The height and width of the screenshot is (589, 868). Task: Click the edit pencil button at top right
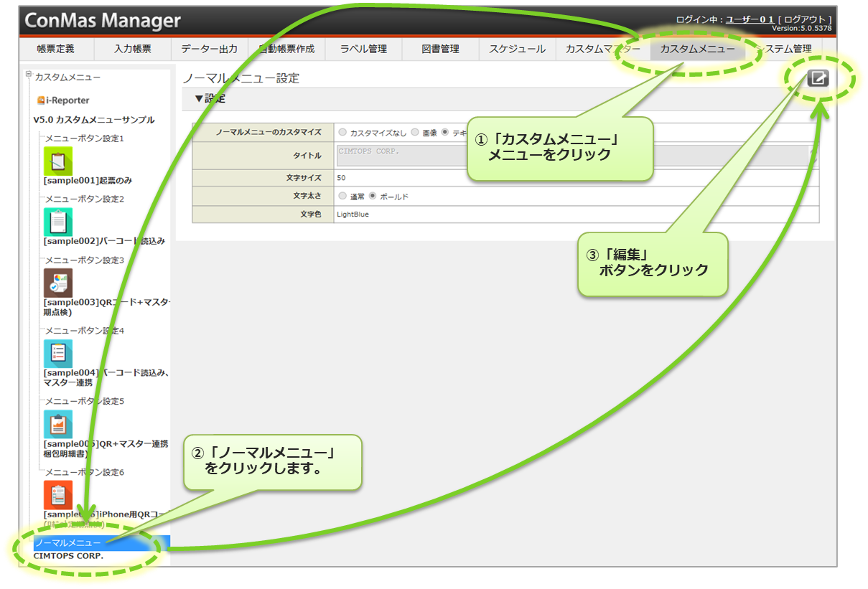(818, 79)
